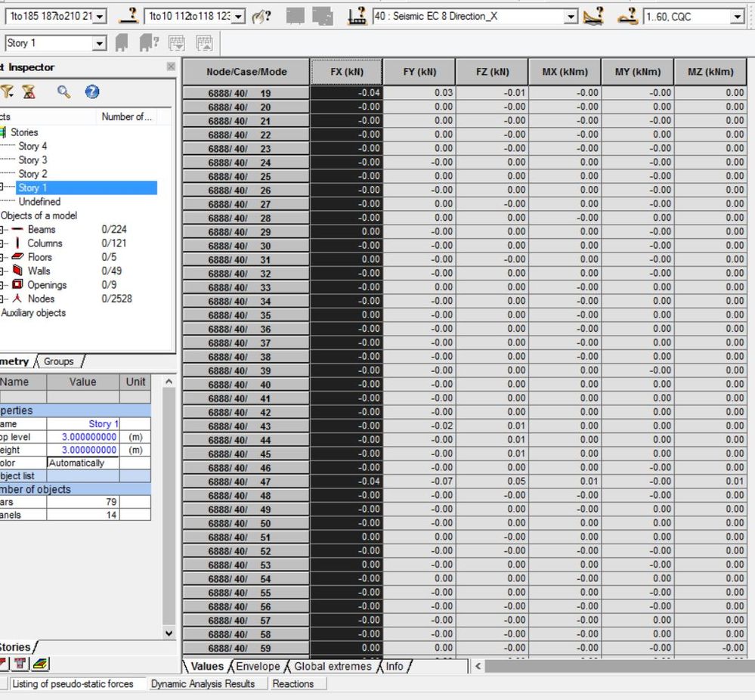755x700 pixels.
Task: Expand the 1..60, CQC mode dropdown
Action: click(738, 17)
